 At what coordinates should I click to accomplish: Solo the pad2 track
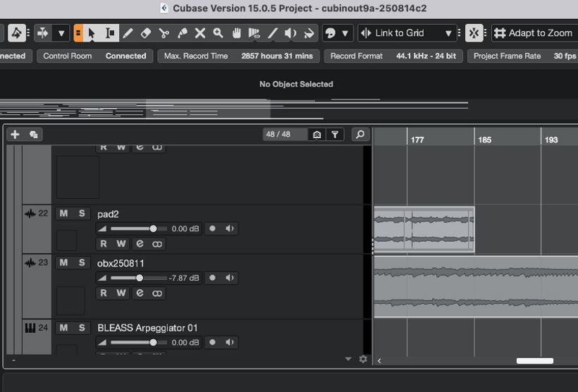82,214
